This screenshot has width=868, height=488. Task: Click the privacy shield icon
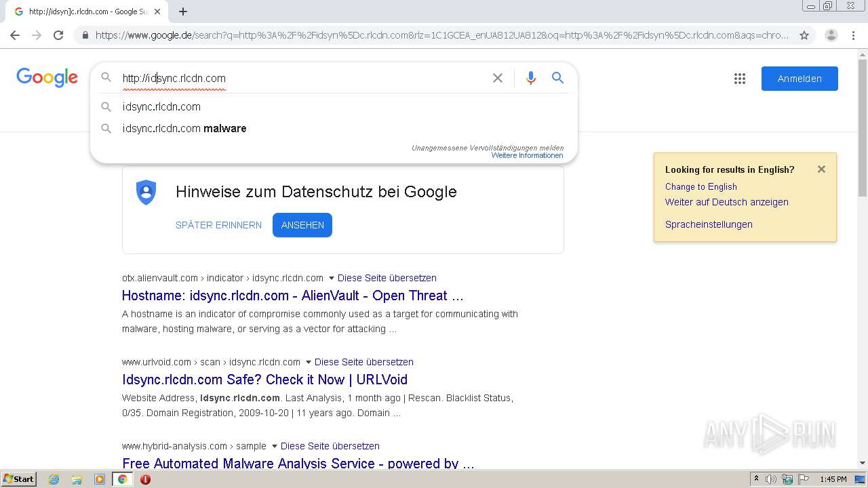pos(146,192)
